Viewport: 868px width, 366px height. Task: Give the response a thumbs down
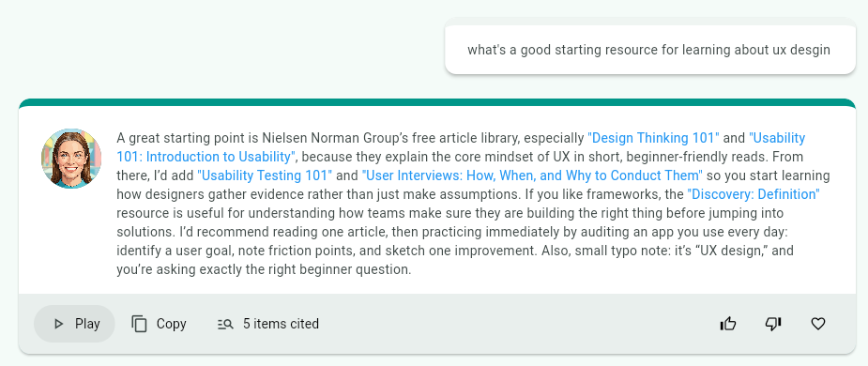click(x=773, y=324)
